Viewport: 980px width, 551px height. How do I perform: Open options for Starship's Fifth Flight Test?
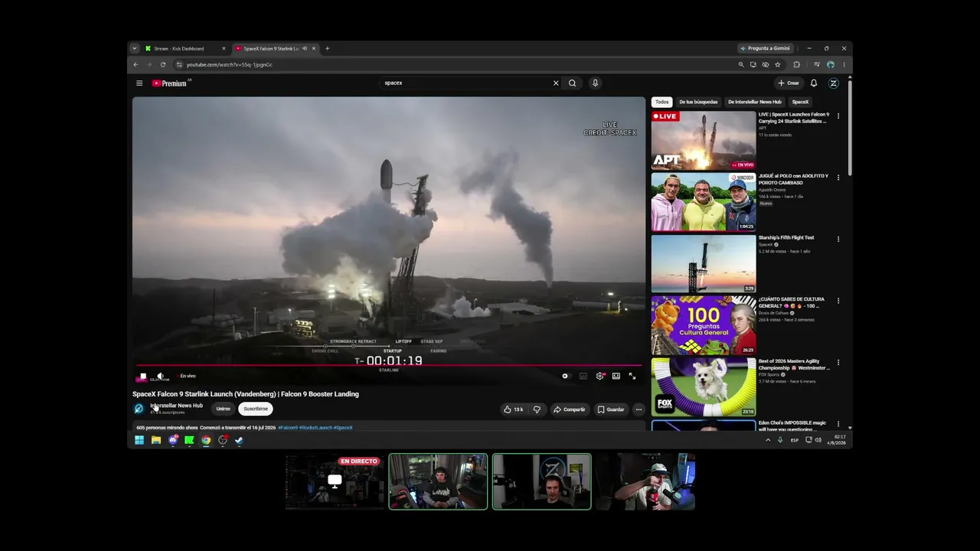838,240
